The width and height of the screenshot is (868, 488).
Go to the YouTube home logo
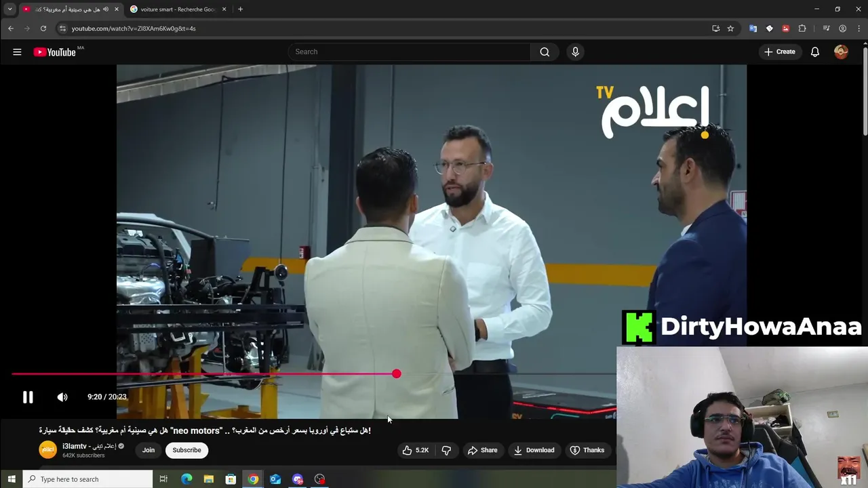click(54, 52)
